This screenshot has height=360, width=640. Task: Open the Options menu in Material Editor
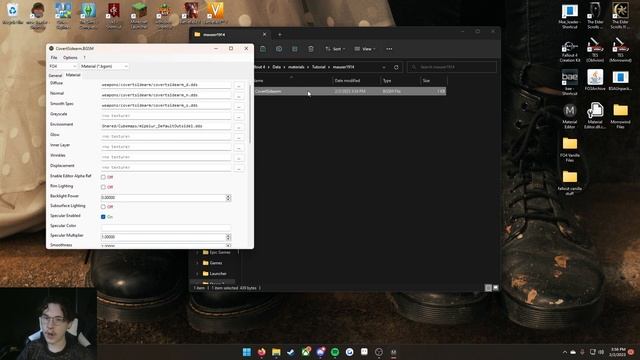pos(70,58)
